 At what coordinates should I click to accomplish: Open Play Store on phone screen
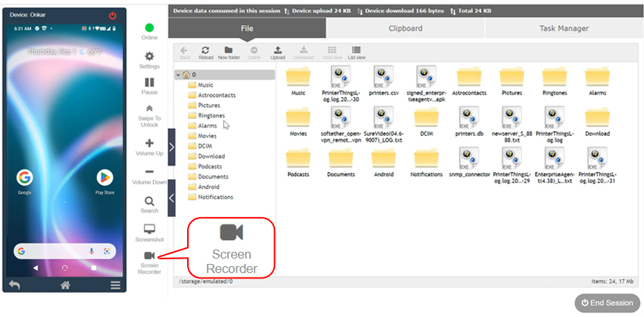point(105,182)
